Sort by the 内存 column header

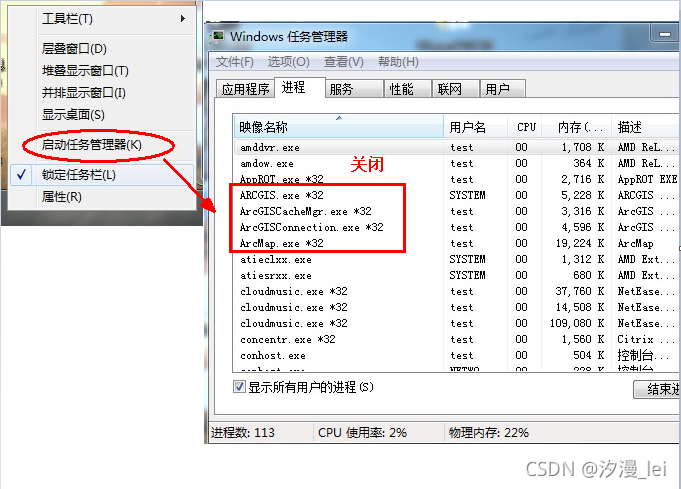(577, 127)
